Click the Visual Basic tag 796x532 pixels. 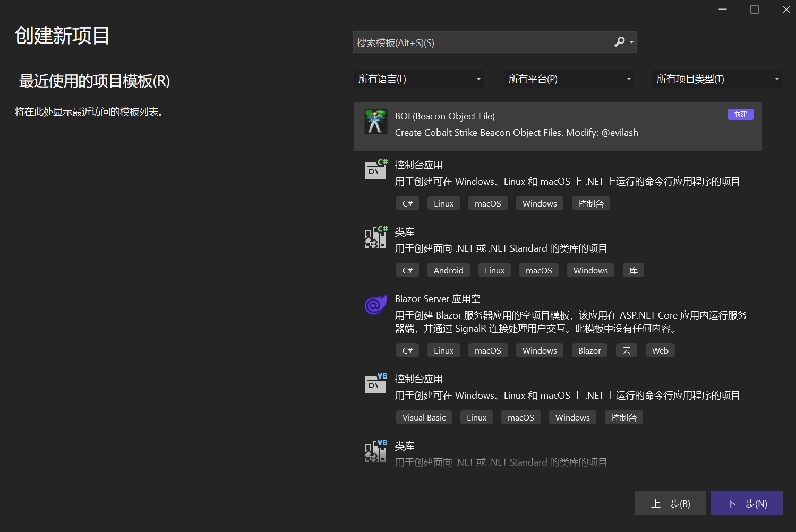click(424, 417)
